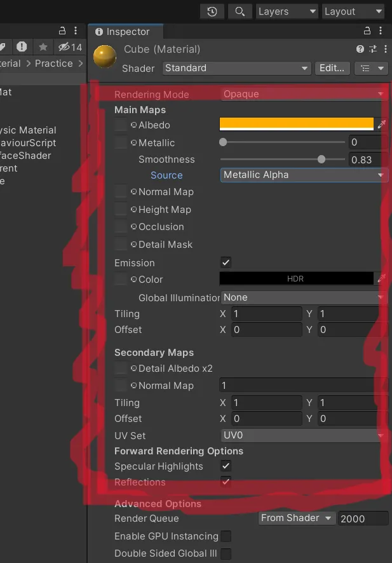392x563 pixels.
Task: Open the Layers dropdown
Action: click(x=287, y=11)
